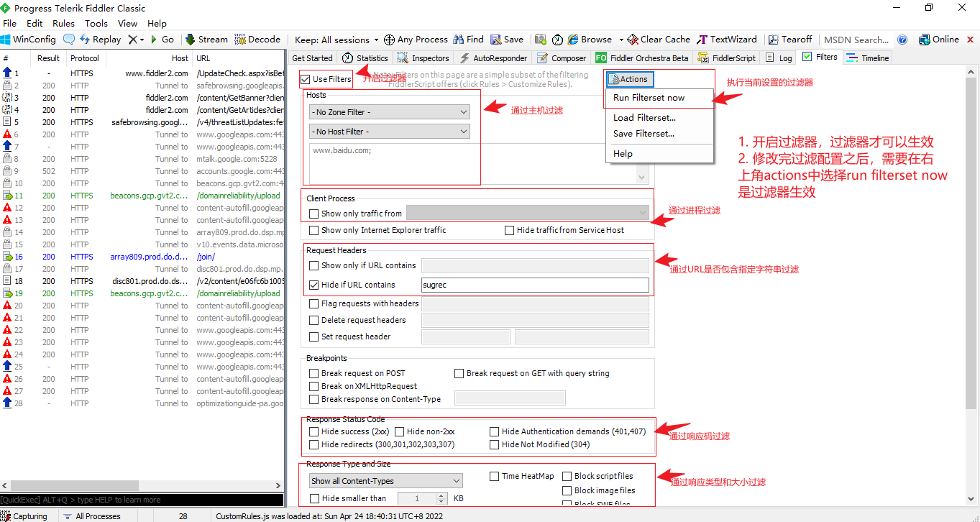The width and height of the screenshot is (980, 522).
Task: Switch to the Composer tab
Action: click(562, 58)
